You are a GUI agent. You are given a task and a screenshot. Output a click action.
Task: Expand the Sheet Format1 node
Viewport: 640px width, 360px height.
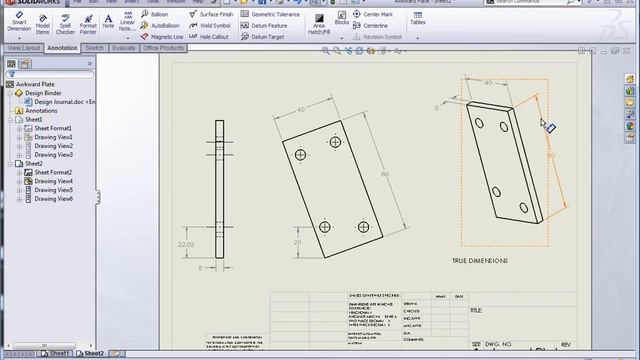(x=19, y=129)
